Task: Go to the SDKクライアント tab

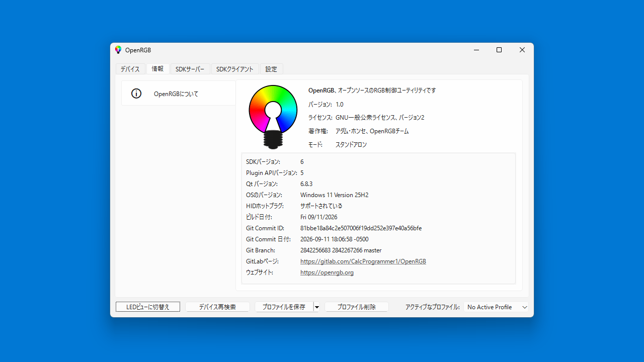Action: click(x=235, y=69)
